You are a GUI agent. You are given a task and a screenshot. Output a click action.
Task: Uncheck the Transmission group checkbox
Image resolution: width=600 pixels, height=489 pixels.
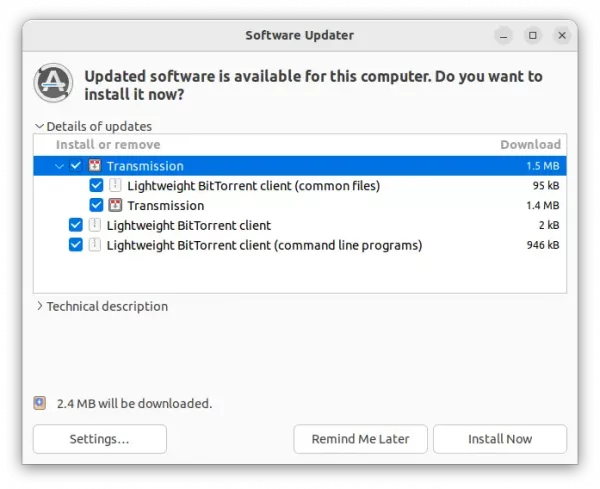tap(76, 166)
